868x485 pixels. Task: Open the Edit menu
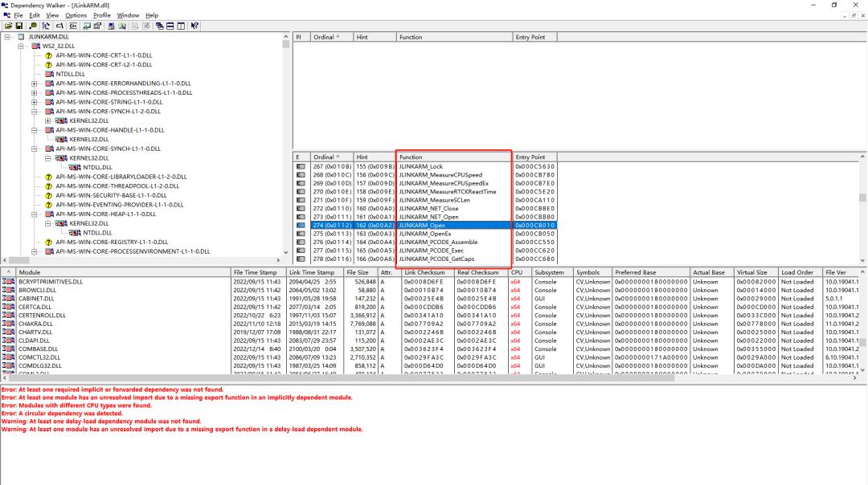(35, 15)
